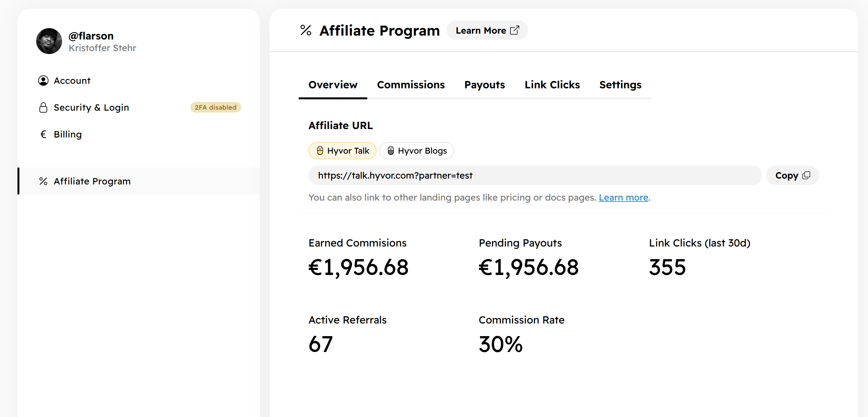Viewport: 868px width, 417px height.
Task: Open the Payouts tab
Action: (485, 85)
